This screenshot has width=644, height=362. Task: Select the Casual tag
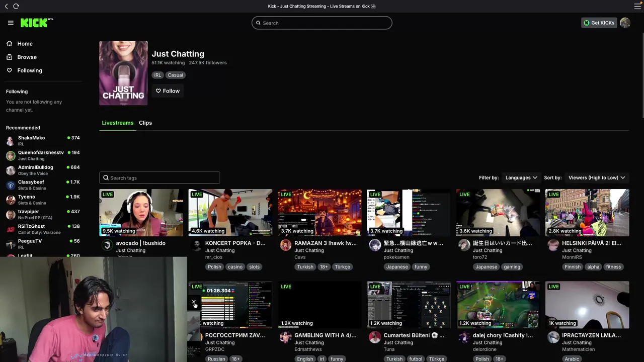(x=176, y=75)
